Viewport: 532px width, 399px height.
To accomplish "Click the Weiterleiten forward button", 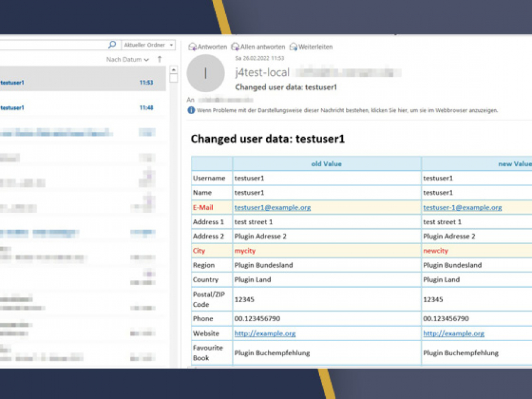I will 311,47.
